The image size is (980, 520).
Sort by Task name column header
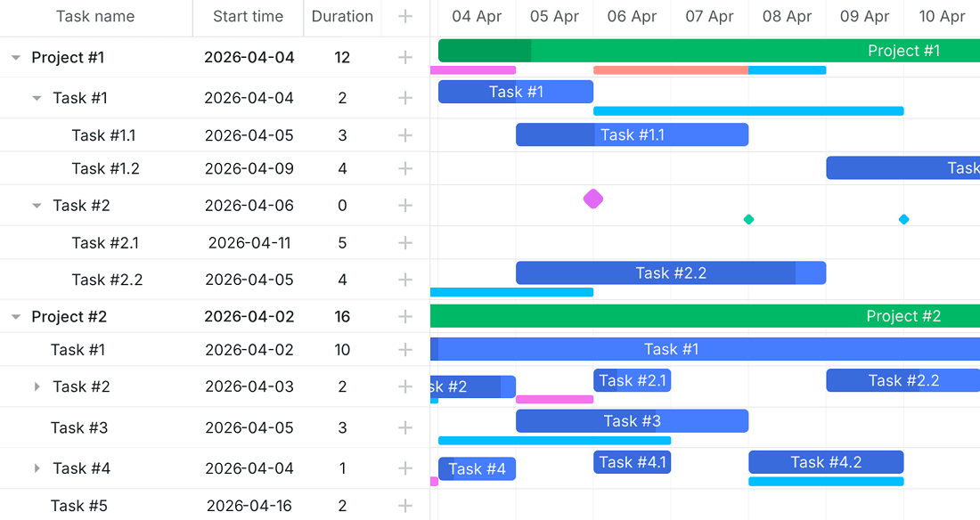click(95, 16)
